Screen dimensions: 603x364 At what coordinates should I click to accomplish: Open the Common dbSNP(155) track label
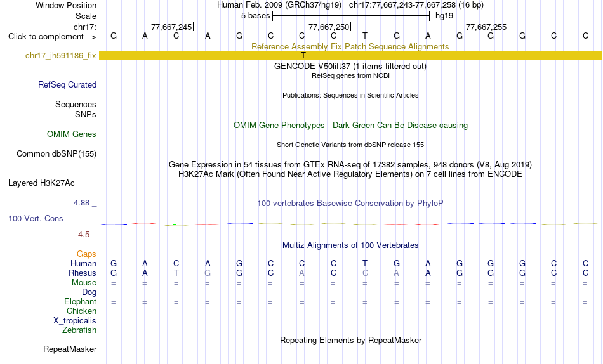click(56, 153)
